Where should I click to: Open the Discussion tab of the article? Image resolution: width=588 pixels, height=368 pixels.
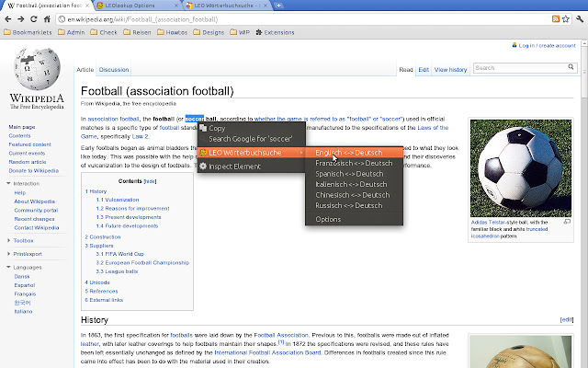tap(114, 70)
